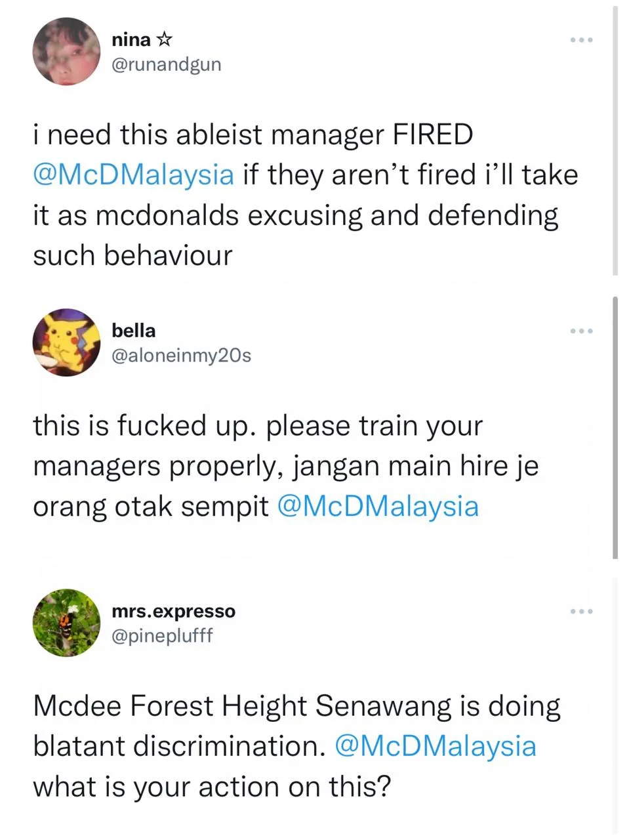Screen dimensions: 629x840
Task: Click the @runandgun handle
Action: click(x=167, y=64)
